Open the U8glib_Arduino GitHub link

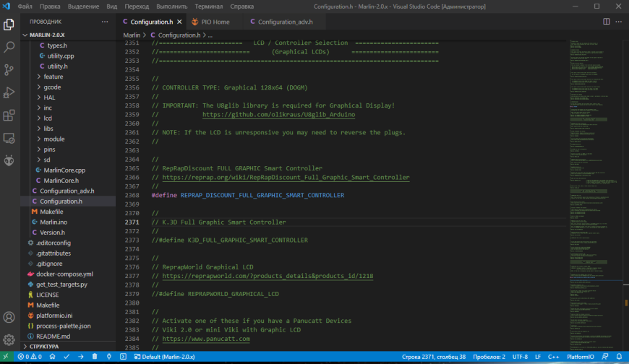[x=278, y=115]
